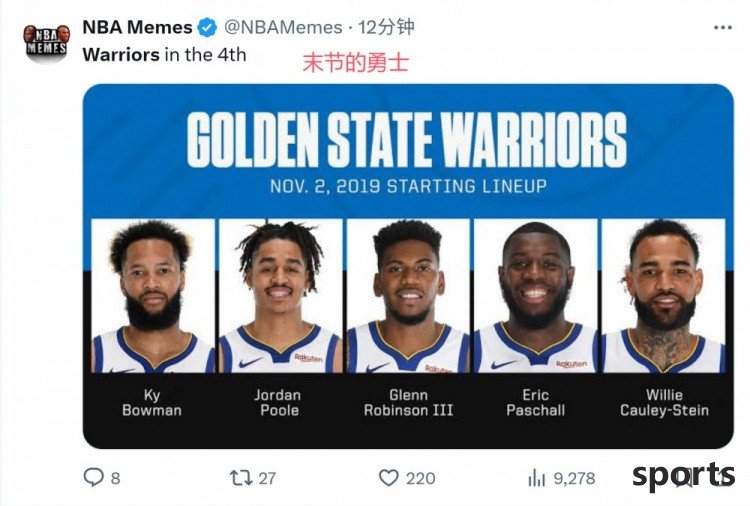Open Jordan Poole player photo
The image size is (750, 506).
281,296
